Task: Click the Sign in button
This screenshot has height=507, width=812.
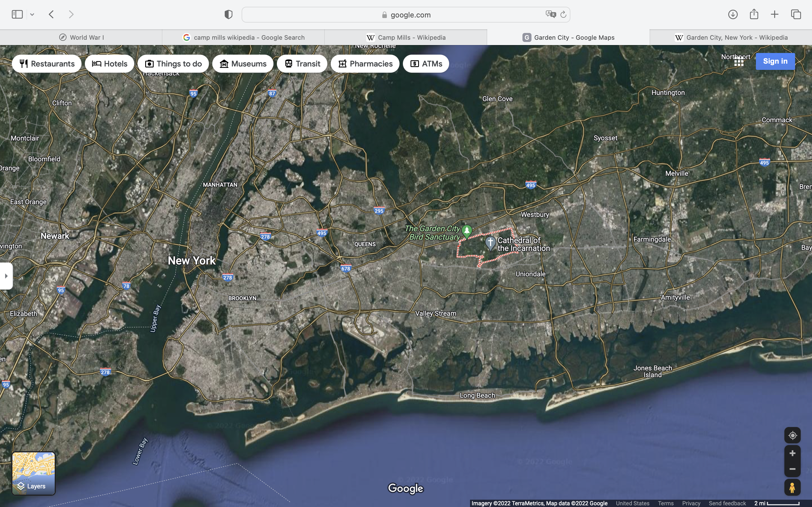Action: coord(775,61)
